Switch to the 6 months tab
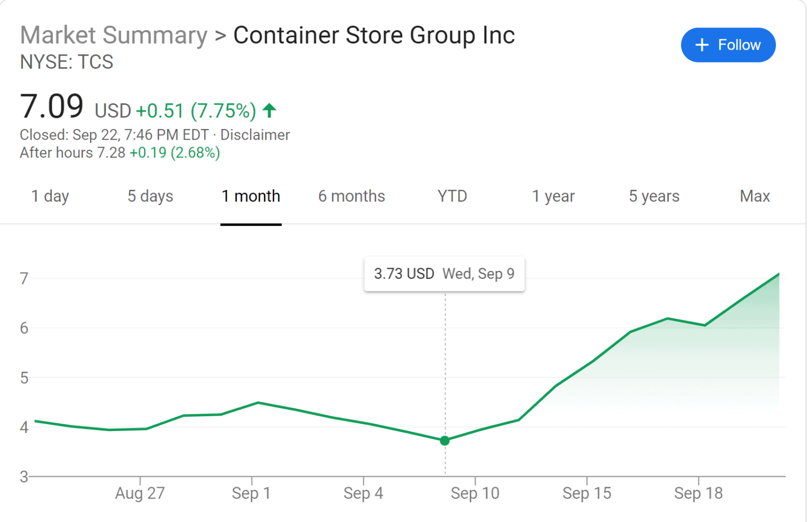812x522 pixels. click(x=352, y=196)
